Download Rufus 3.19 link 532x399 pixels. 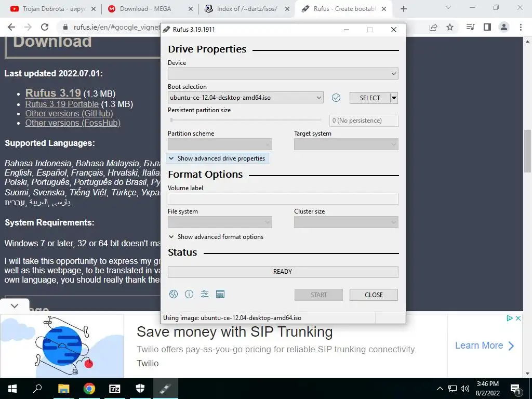tap(53, 93)
